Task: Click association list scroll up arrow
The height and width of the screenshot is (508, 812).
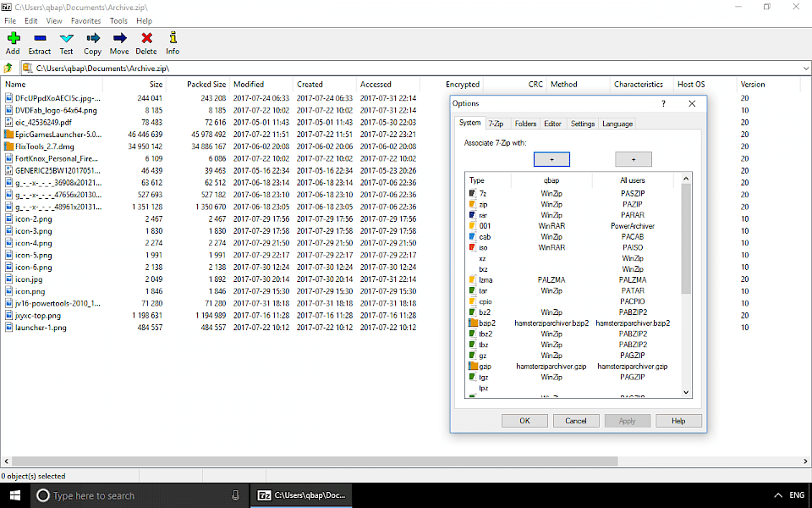Action: (x=686, y=179)
